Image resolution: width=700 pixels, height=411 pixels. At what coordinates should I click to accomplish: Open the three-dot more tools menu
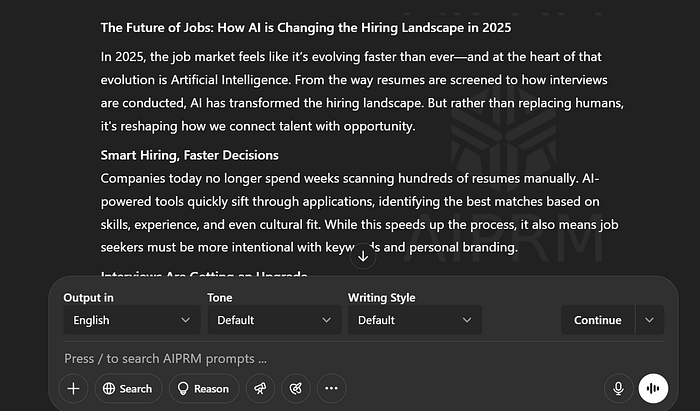(x=331, y=389)
